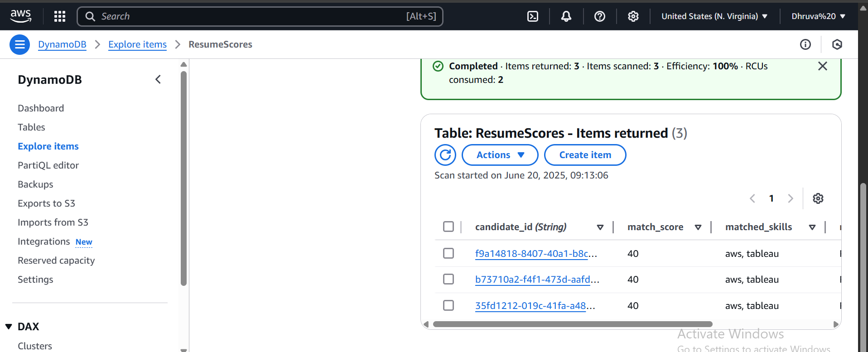
Task: Open table preferences gear icon
Action: 818,198
